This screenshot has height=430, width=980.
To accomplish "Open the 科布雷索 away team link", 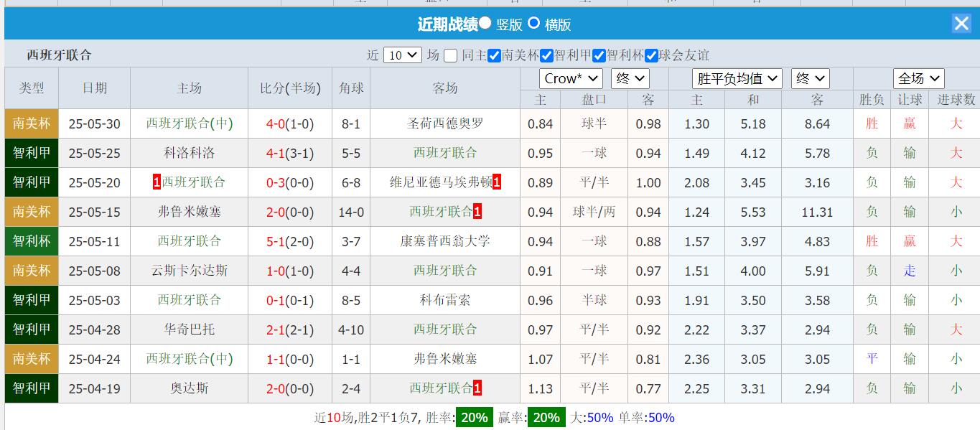I will [x=445, y=300].
